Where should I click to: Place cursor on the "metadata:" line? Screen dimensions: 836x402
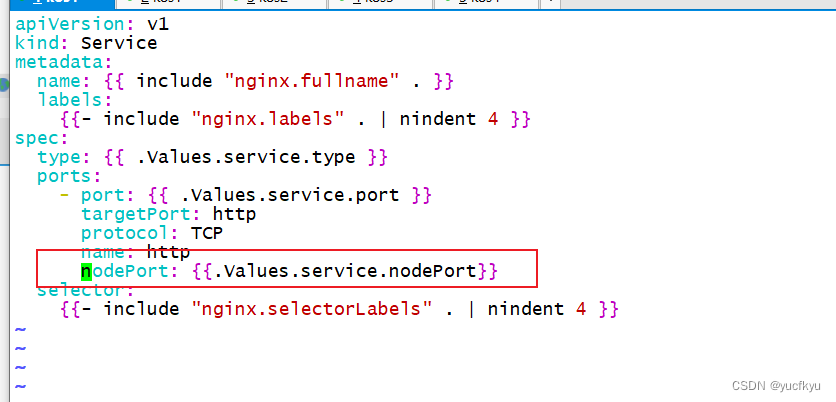63,62
